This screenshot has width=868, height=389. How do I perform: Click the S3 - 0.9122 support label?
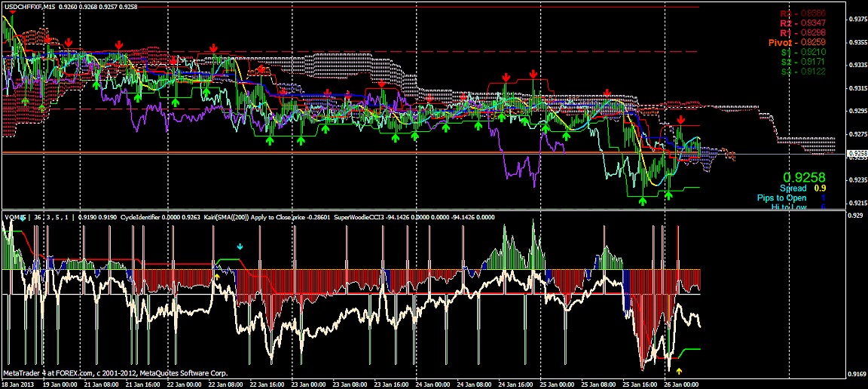point(802,72)
